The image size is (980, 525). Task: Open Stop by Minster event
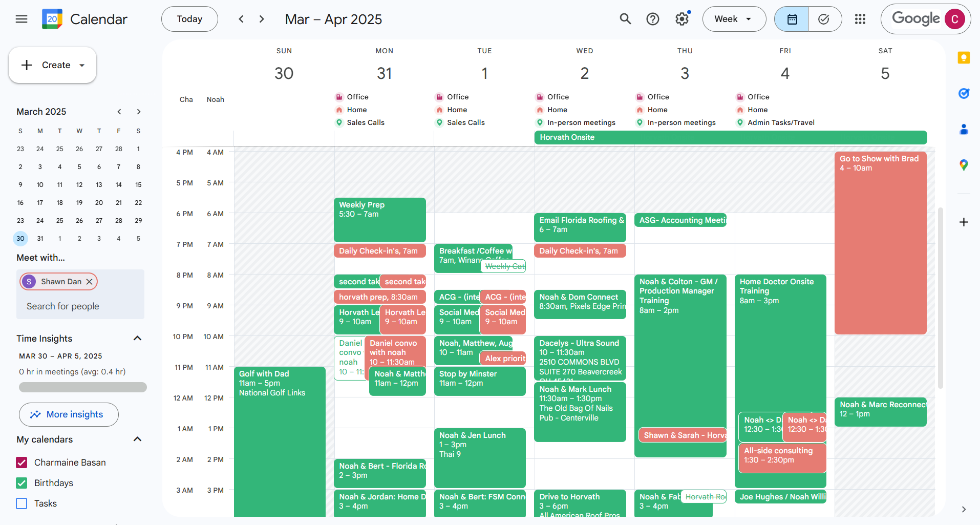click(480, 381)
